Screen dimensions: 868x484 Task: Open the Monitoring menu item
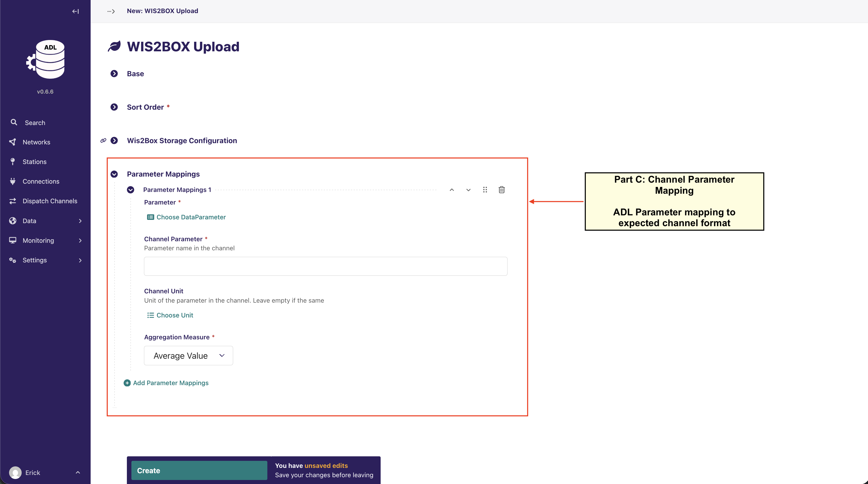click(45, 240)
